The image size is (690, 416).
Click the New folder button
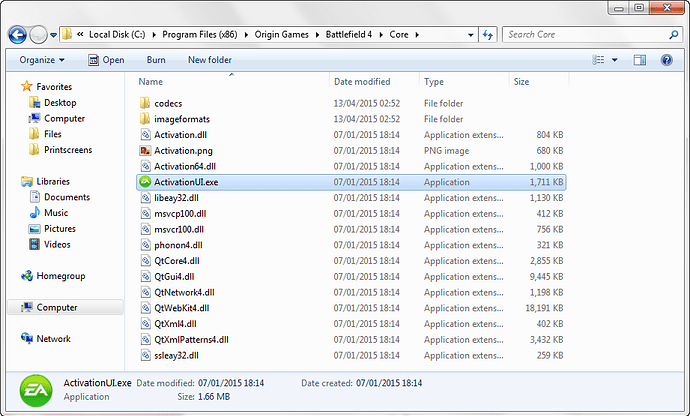pos(209,60)
